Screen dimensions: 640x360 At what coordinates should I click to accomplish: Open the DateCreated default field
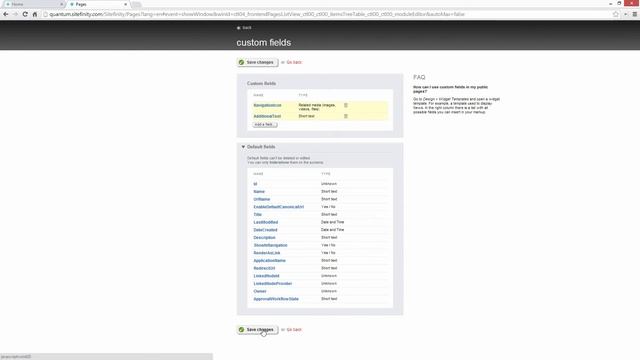click(265, 230)
